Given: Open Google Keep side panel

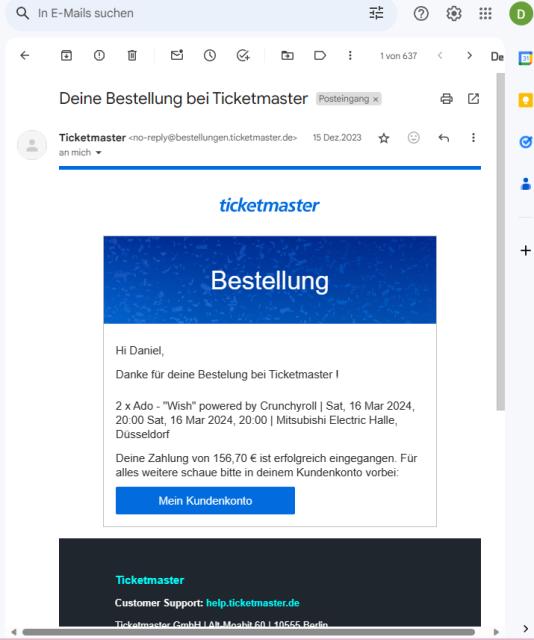Looking at the screenshot, I should (x=525, y=100).
